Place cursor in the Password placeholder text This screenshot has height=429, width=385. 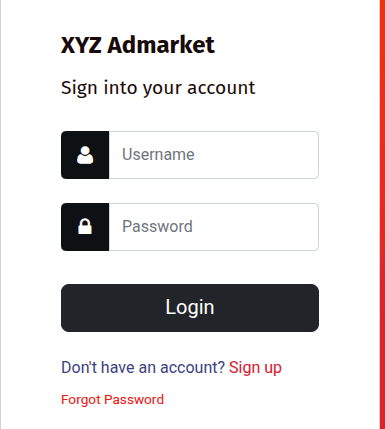tap(157, 227)
